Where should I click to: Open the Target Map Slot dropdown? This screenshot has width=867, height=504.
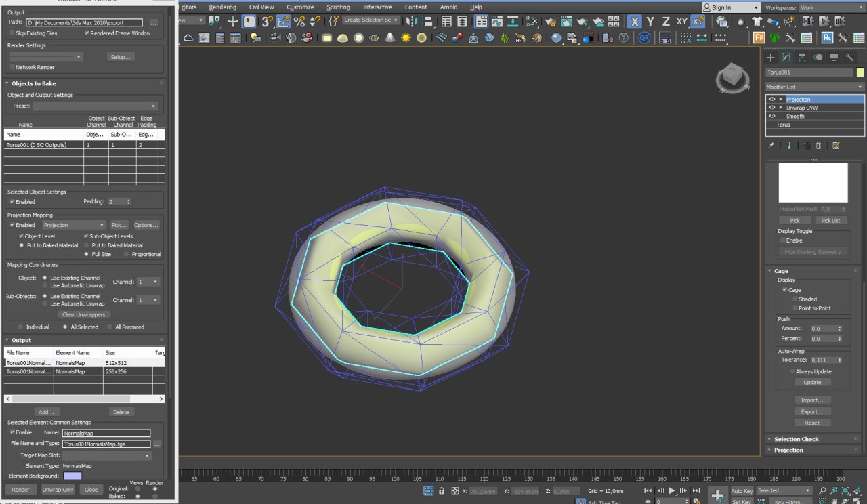106,456
